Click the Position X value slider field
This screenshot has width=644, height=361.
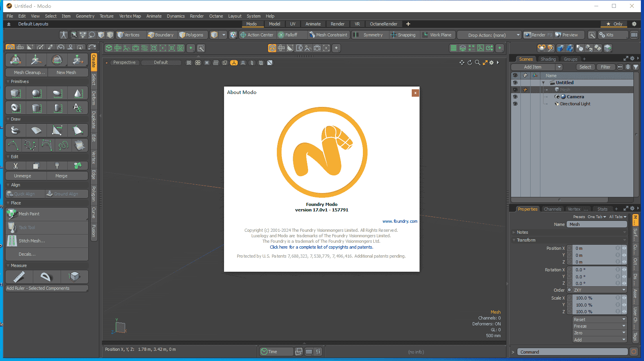click(x=594, y=248)
